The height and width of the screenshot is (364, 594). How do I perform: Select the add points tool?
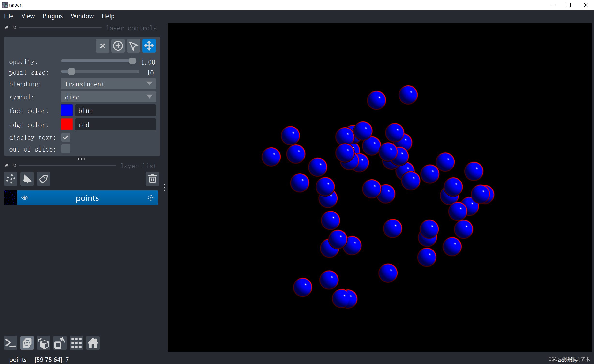(x=118, y=46)
